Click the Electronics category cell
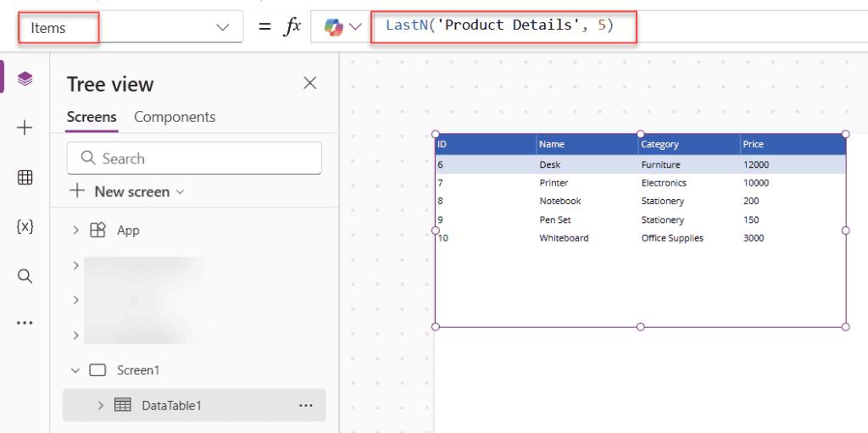This screenshot has width=868, height=433. (x=664, y=183)
